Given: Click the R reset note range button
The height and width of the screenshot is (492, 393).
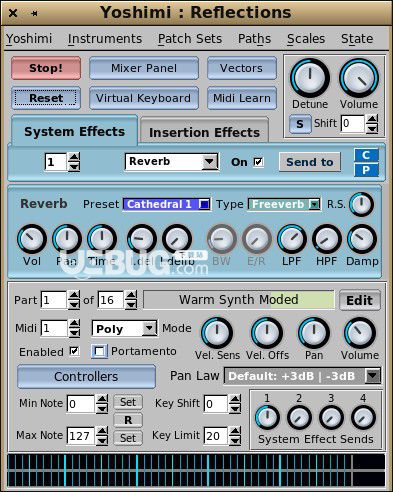Looking at the screenshot, I should pos(128,420).
